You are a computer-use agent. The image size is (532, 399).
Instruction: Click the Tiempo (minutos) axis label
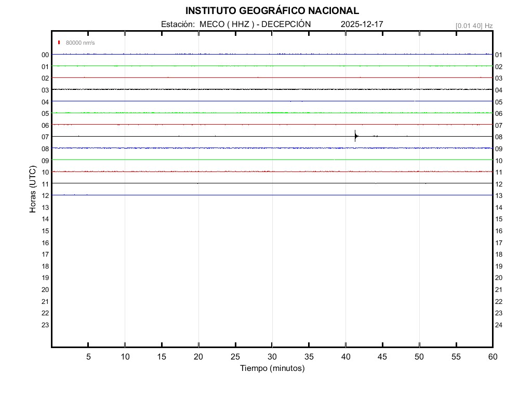pyautogui.click(x=272, y=368)
